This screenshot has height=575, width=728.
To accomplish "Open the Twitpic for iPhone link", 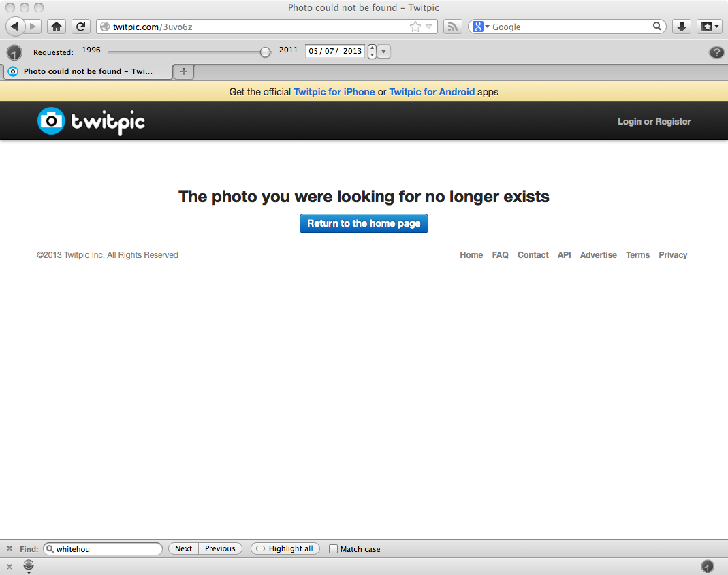I will (x=334, y=92).
